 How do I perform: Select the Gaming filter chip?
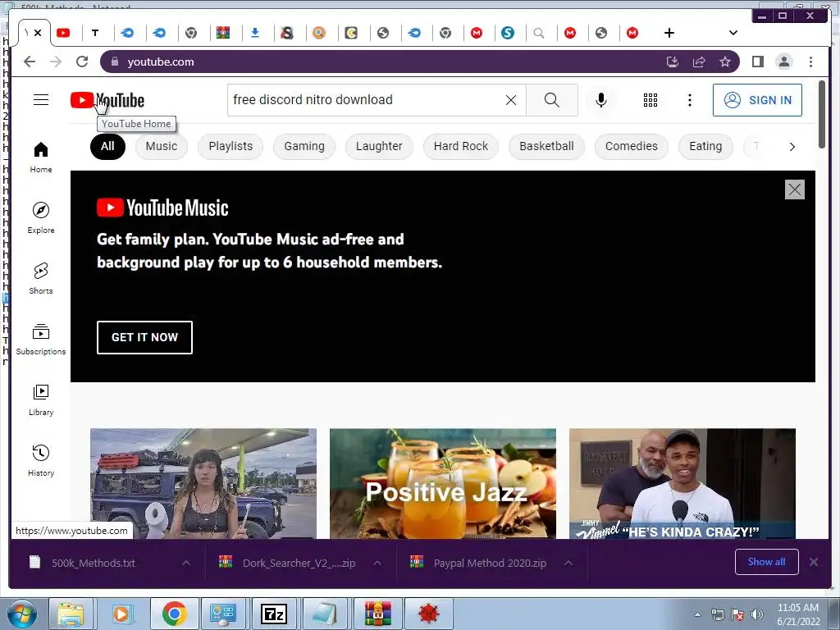304,146
